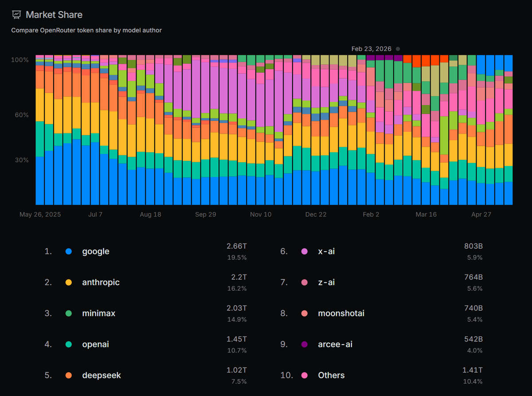Open the z-ai author link
The image size is (532, 396).
point(326,282)
